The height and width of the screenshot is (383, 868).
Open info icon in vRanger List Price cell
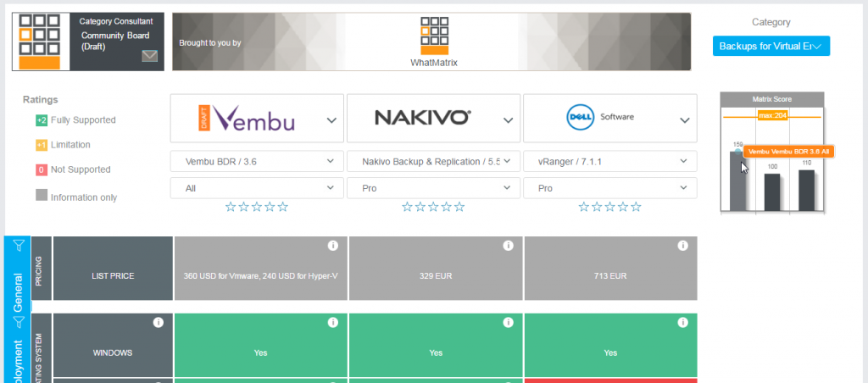click(x=683, y=246)
